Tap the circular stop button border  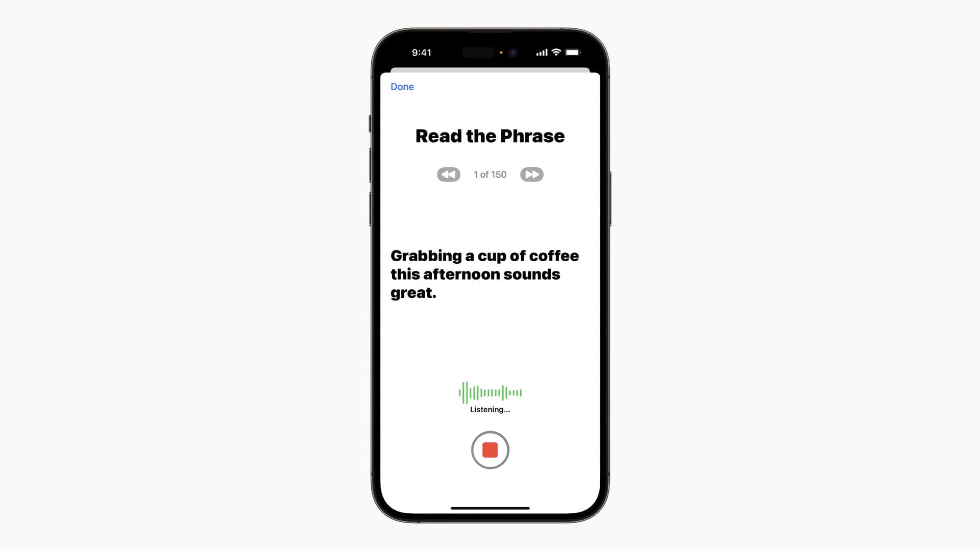pyautogui.click(x=490, y=449)
